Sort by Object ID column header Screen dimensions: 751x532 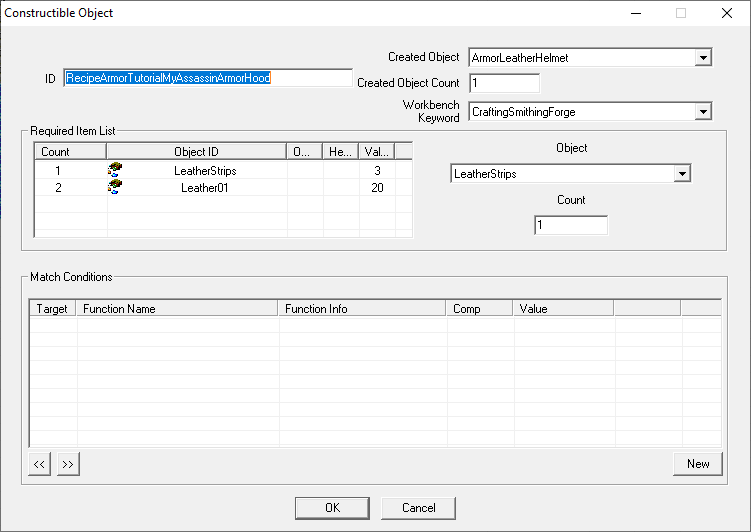click(x=196, y=152)
